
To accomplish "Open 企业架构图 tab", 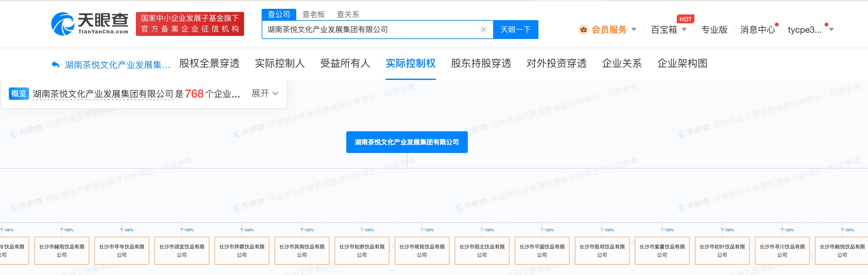I will coord(682,63).
